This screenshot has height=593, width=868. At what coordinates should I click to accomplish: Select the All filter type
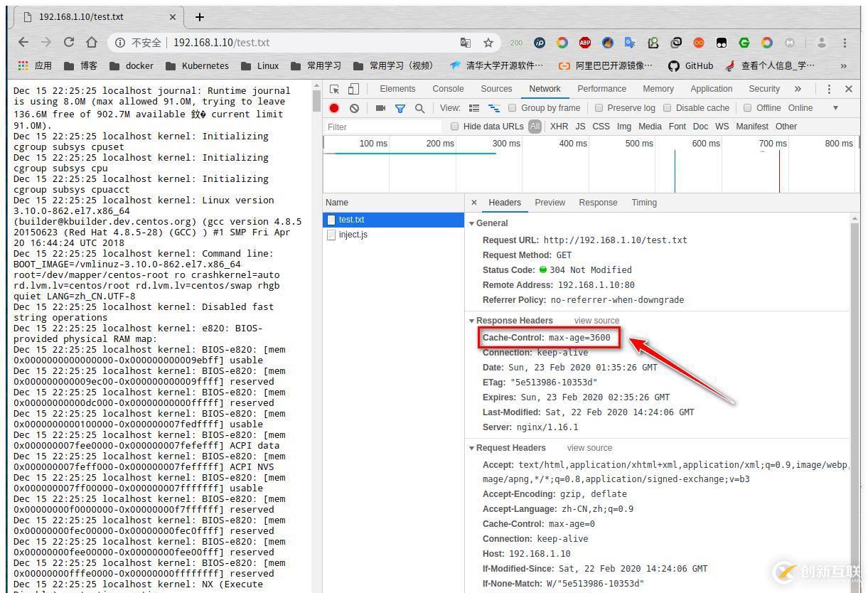[535, 127]
